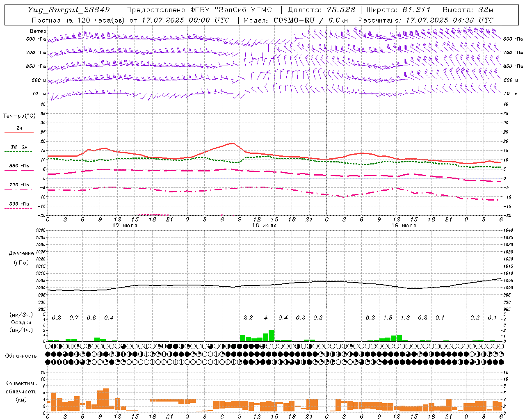
Task: Select the Давление pressure panel label
Action: pyautogui.click(x=21, y=253)
